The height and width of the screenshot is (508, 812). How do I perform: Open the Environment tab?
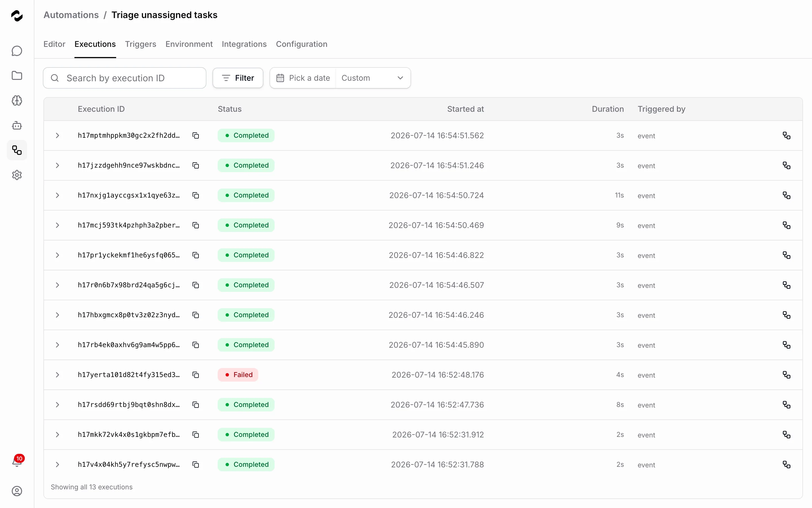click(189, 44)
